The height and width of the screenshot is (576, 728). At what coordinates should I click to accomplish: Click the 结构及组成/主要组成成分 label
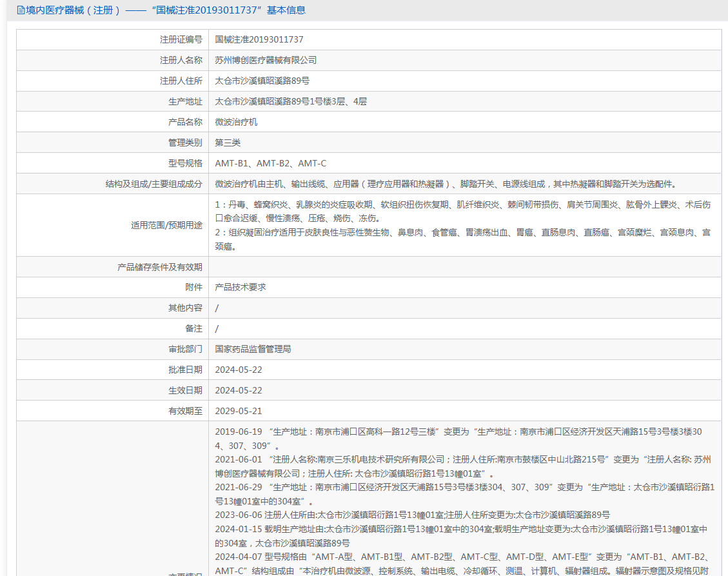click(154, 184)
